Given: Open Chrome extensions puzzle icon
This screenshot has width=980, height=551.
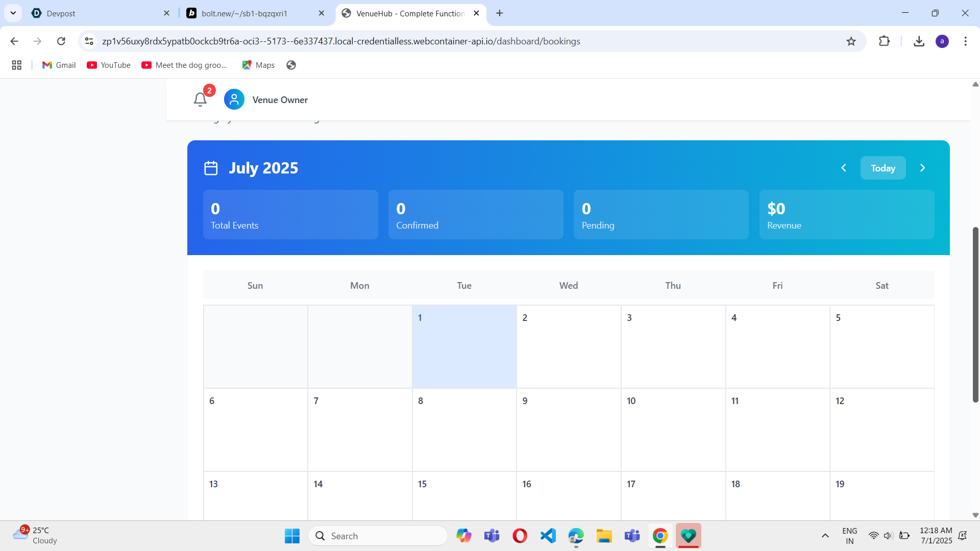Looking at the screenshot, I should [x=884, y=41].
